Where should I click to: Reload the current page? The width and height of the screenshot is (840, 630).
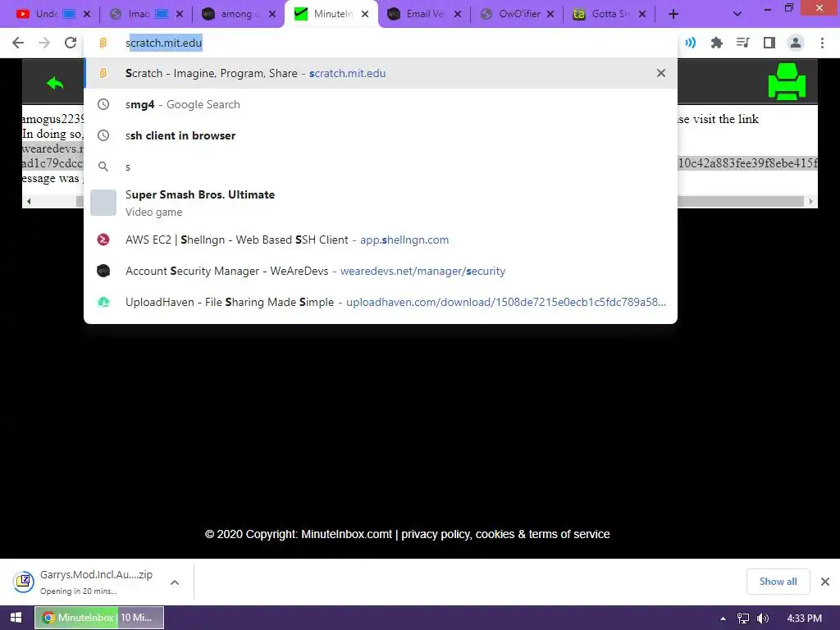[x=71, y=43]
